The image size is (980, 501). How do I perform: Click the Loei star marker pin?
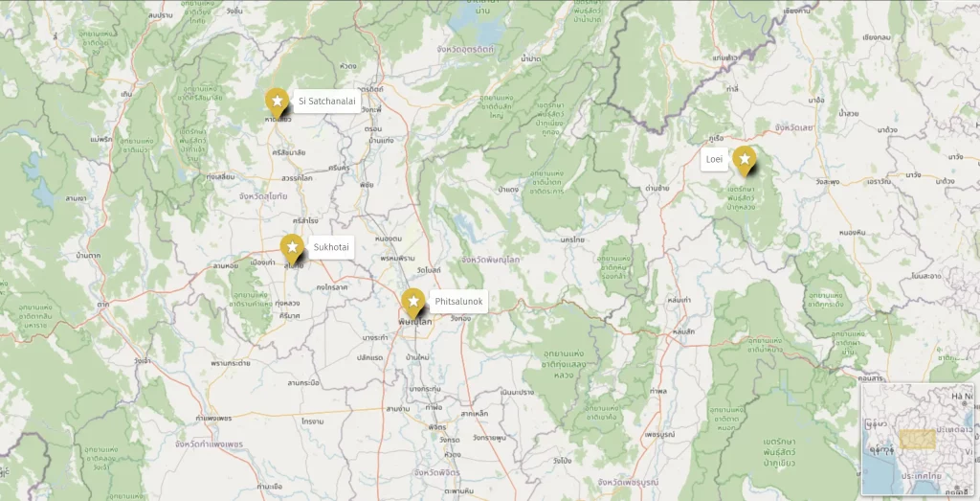coord(745,160)
